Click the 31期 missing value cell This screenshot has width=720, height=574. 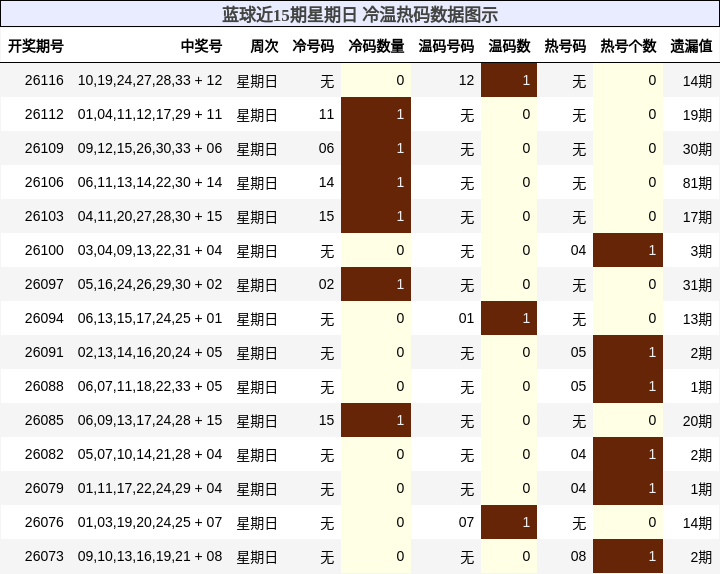(697, 285)
